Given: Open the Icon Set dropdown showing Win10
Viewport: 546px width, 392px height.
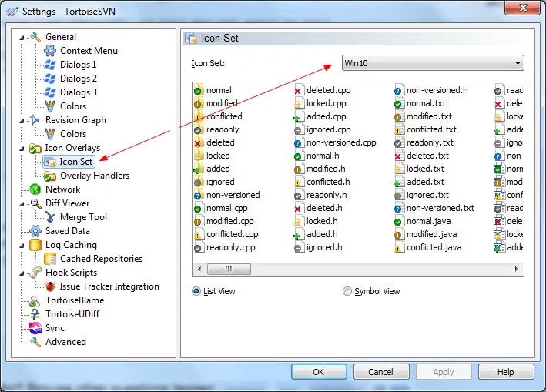Looking at the screenshot, I should pyautogui.click(x=433, y=63).
